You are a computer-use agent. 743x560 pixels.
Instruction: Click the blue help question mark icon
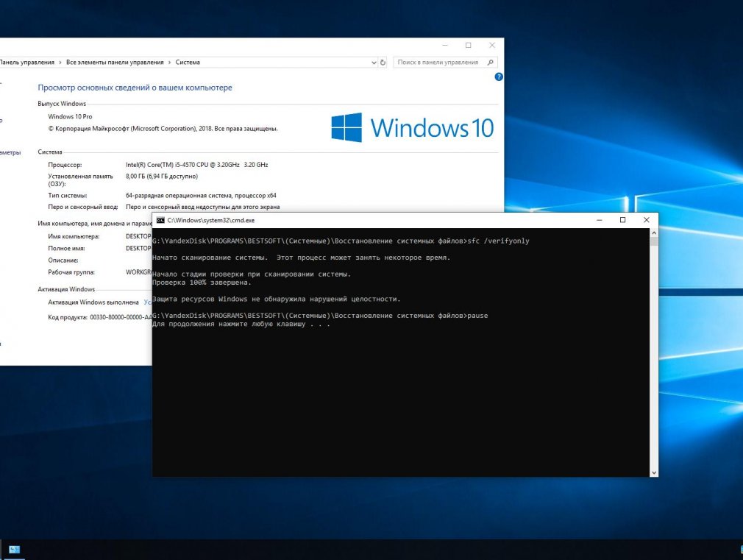[499, 77]
